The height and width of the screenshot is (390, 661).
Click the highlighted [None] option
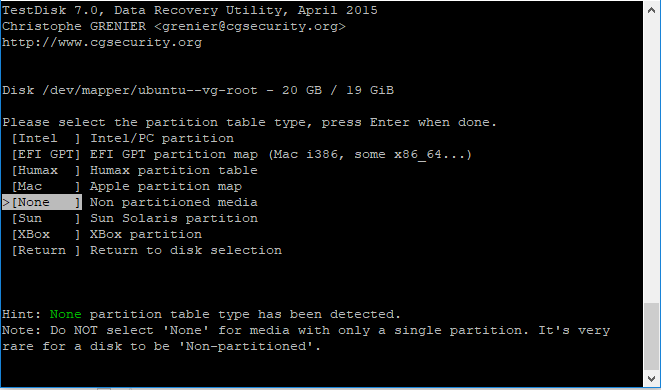tap(42, 202)
